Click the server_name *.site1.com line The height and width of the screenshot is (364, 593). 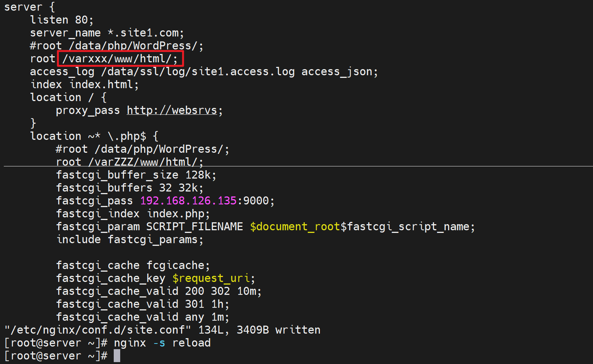pos(107,33)
